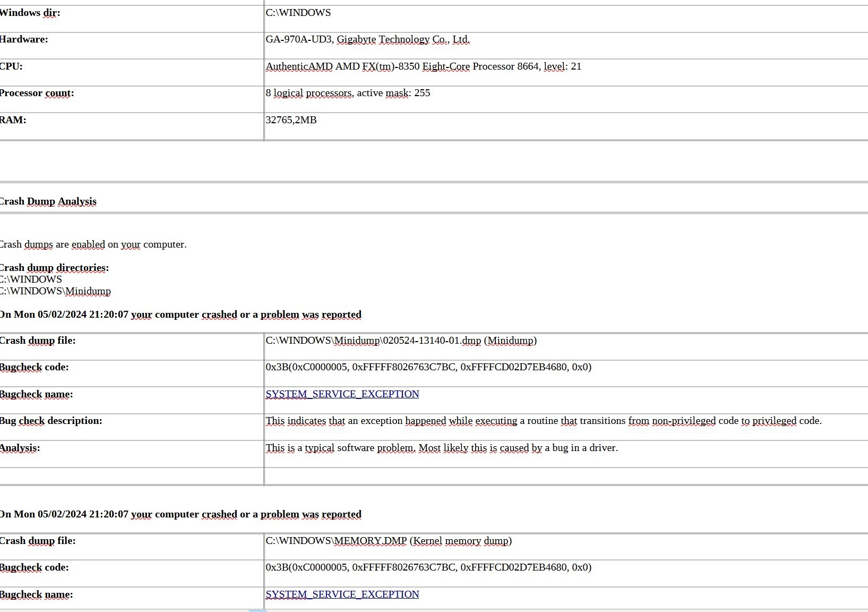868x612 pixels.
Task: Select '8 logical processors, active mask: 255' text
Action: (x=348, y=93)
